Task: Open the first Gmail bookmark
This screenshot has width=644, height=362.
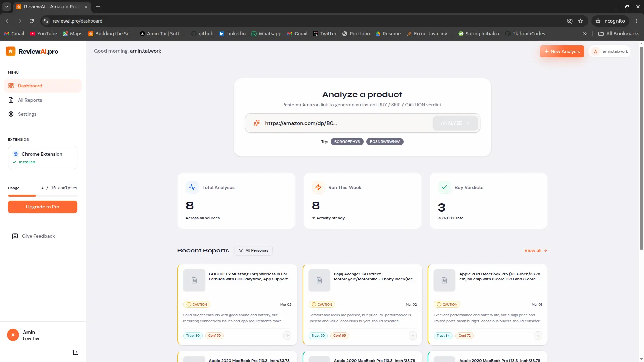Action: [14, 34]
